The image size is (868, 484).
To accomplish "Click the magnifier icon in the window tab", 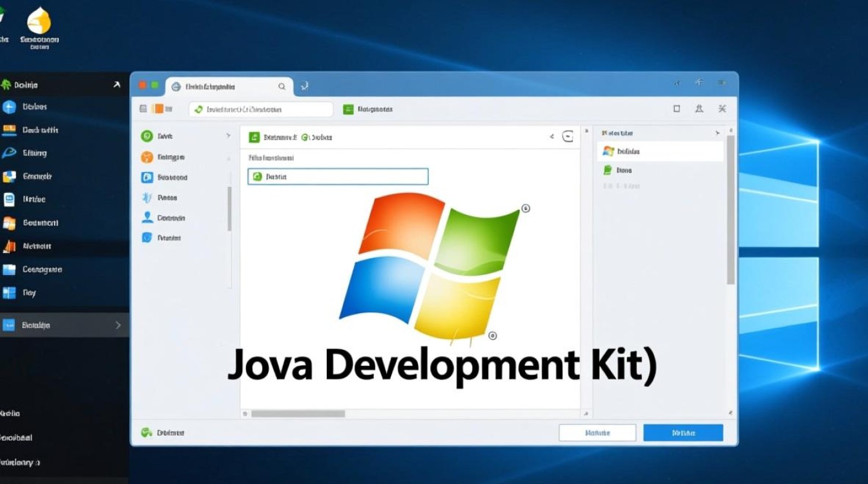I will pyautogui.click(x=282, y=86).
